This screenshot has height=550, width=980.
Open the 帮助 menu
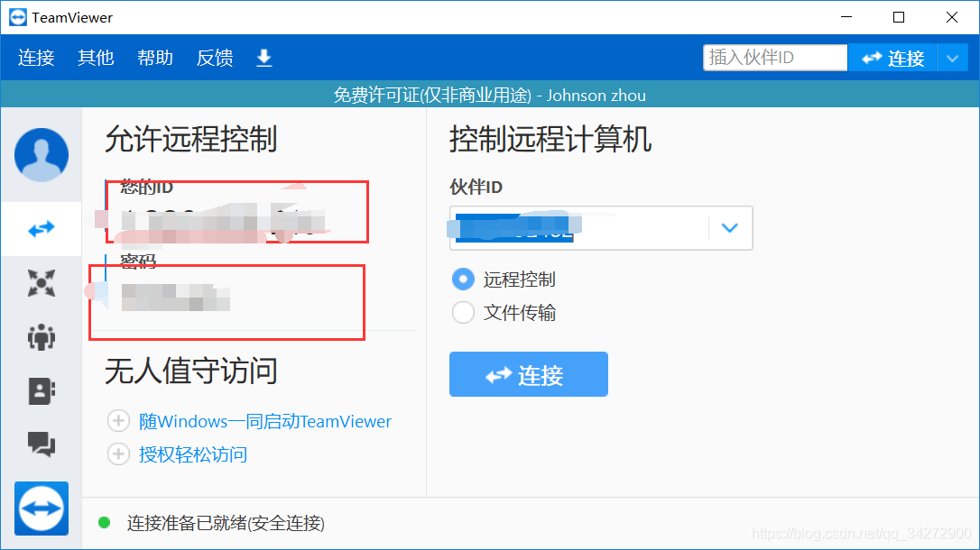pyautogui.click(x=155, y=58)
